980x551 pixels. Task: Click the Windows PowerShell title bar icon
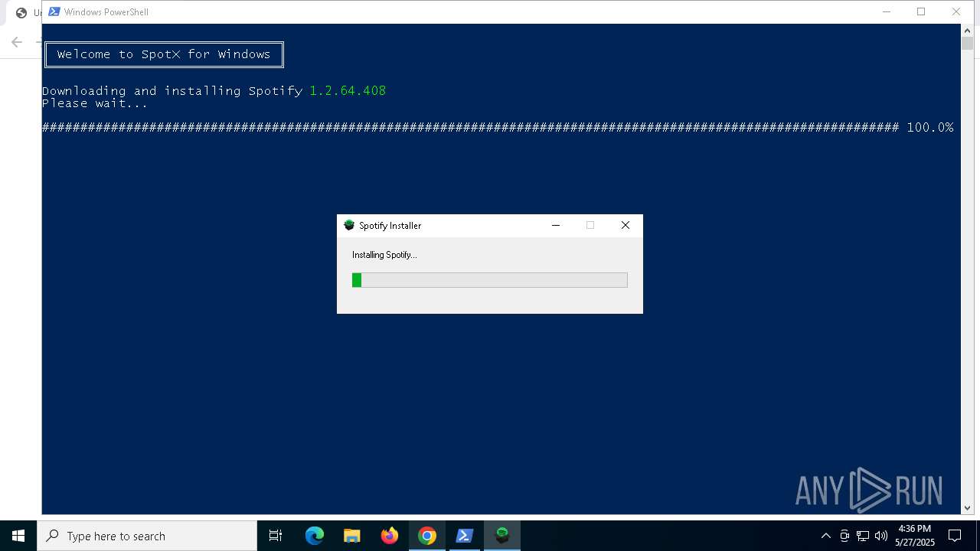coord(54,11)
